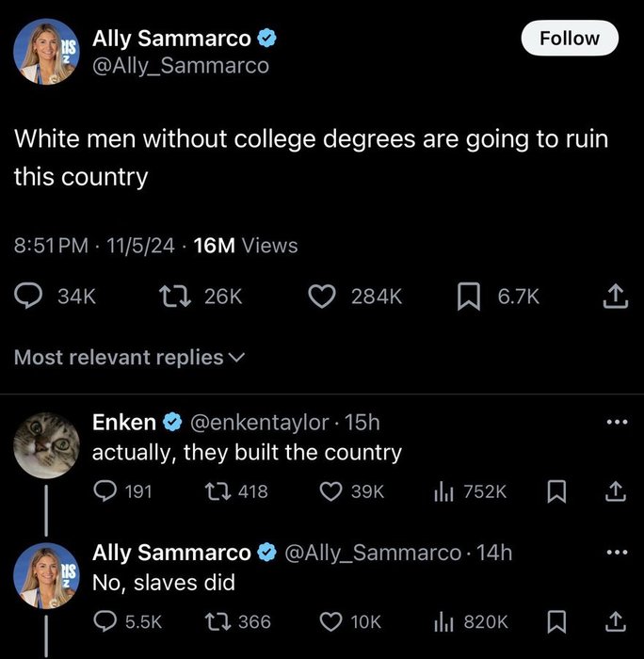
Task: Like the "No, slaves did" reply
Action: click(x=330, y=621)
